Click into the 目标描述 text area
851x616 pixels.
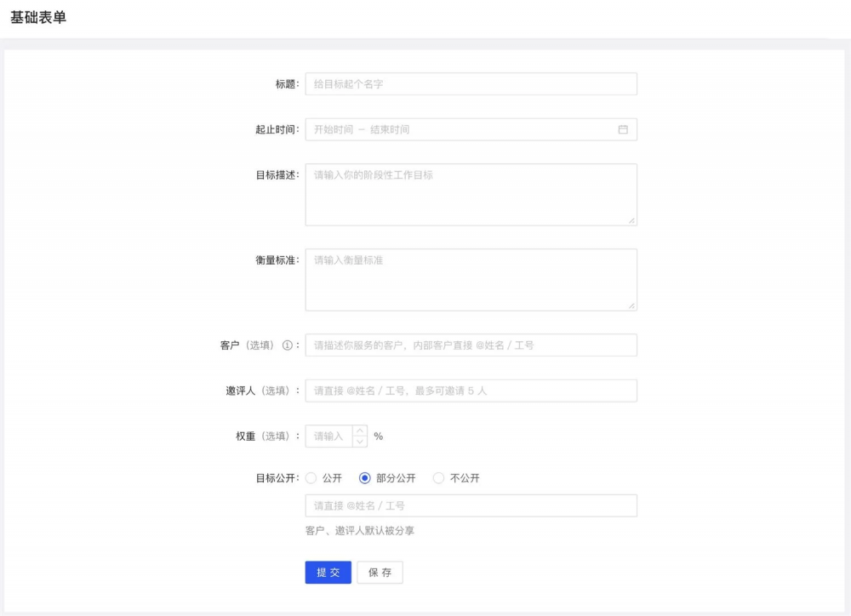coord(471,195)
